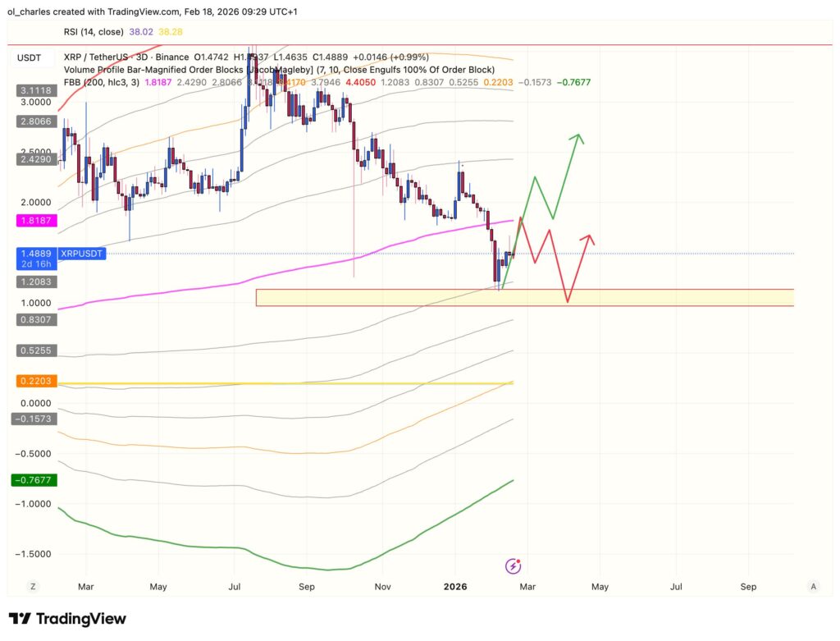Select the yellow support zone rectangle
The width and height of the screenshot is (840, 641).
[656, 297]
